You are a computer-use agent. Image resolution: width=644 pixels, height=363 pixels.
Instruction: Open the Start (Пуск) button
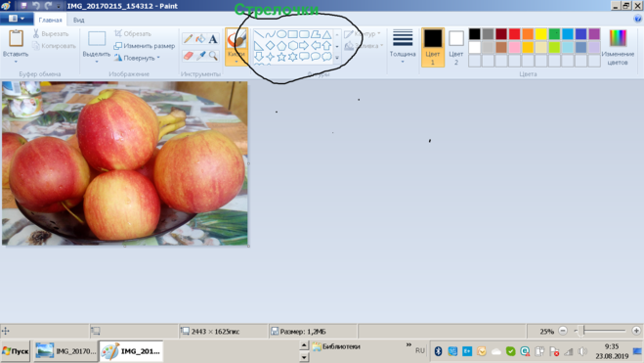16,351
